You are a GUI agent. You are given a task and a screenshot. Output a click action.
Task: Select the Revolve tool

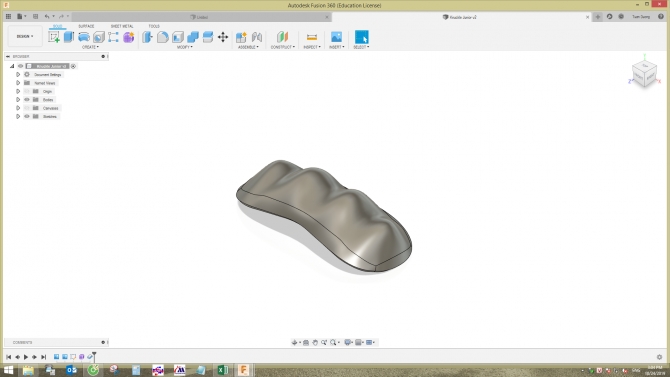pos(84,37)
